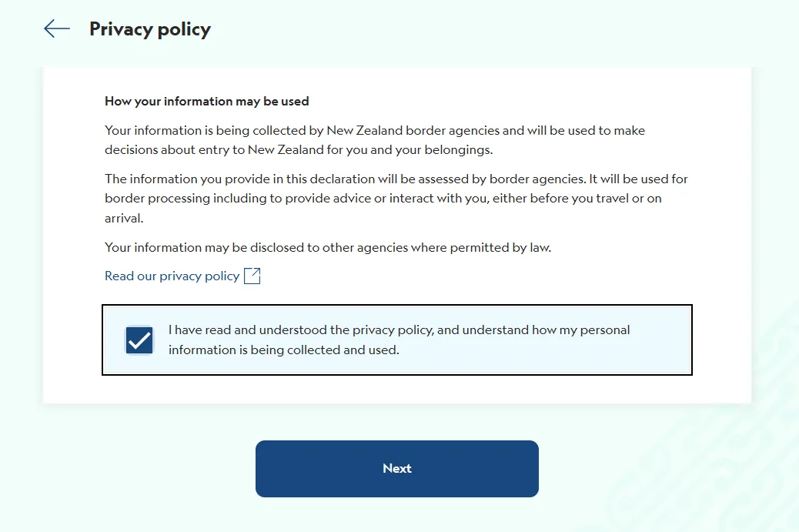Untick the privacy policy consent checkbox
Viewport: 799px width, 532px height.
pos(139,340)
